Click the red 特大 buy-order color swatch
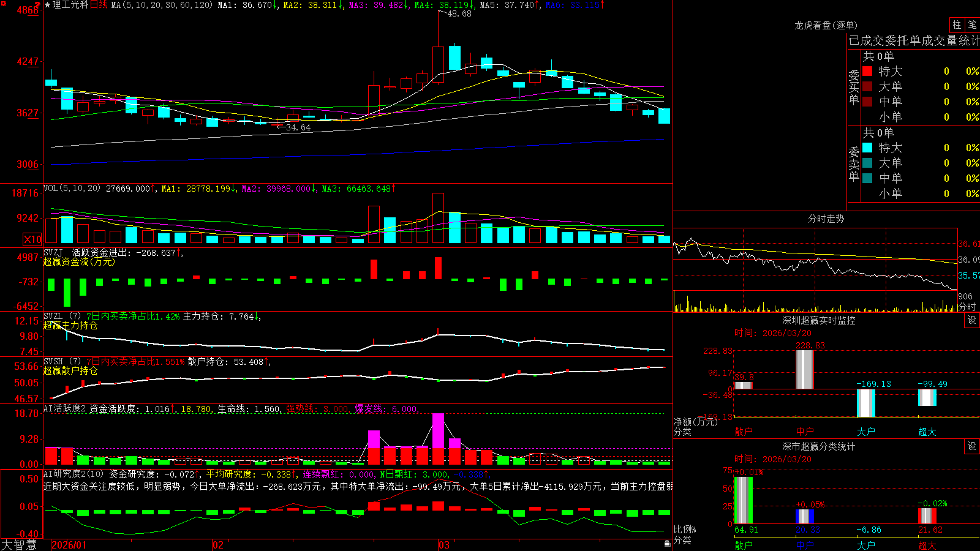 point(867,71)
